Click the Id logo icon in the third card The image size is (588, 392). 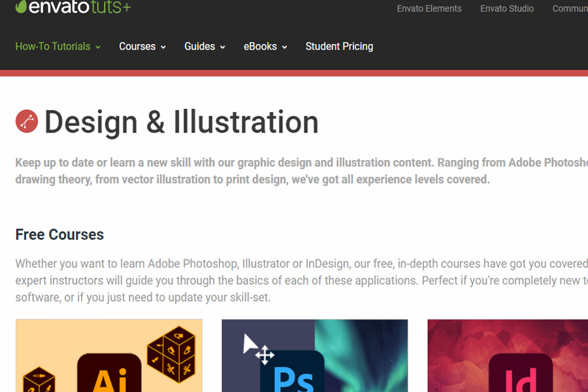tap(521, 373)
